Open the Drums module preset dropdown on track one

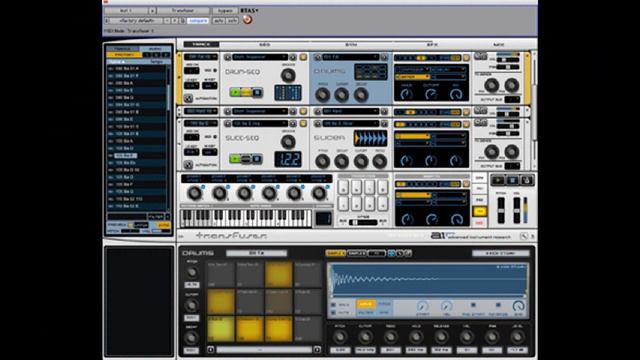pyautogui.click(x=350, y=58)
